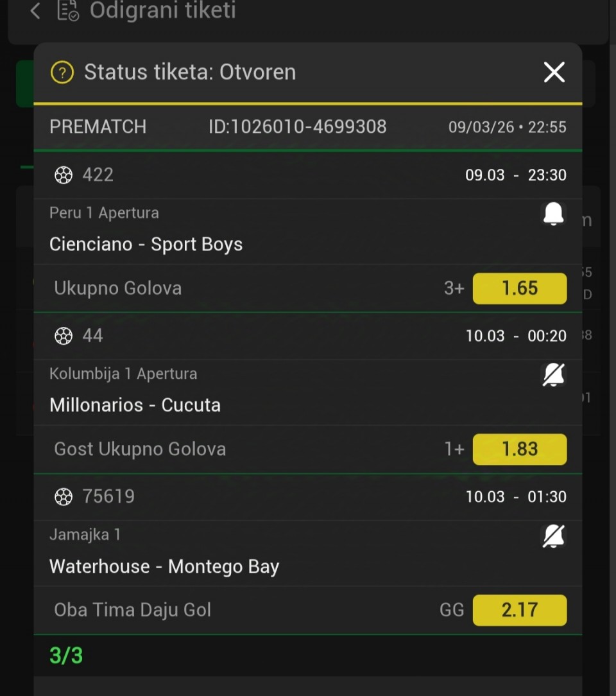The width and height of the screenshot is (616, 696).
Task: Close the ticket status popup
Action: (x=554, y=72)
